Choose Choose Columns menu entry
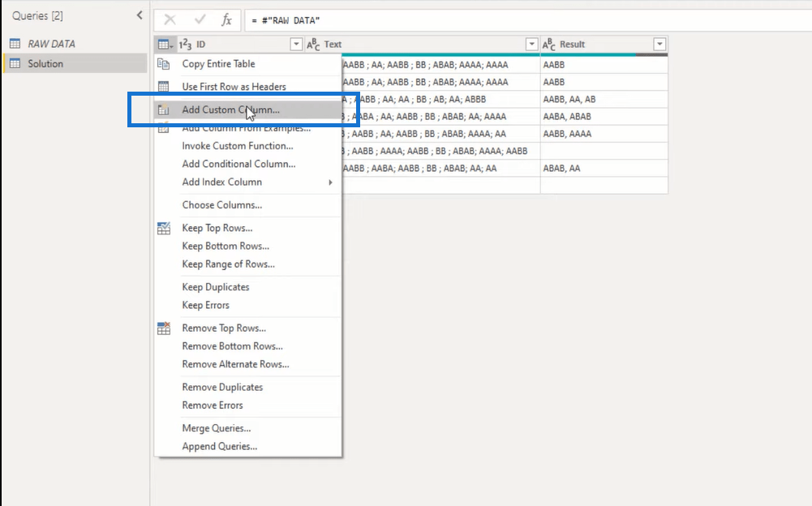 coord(221,205)
